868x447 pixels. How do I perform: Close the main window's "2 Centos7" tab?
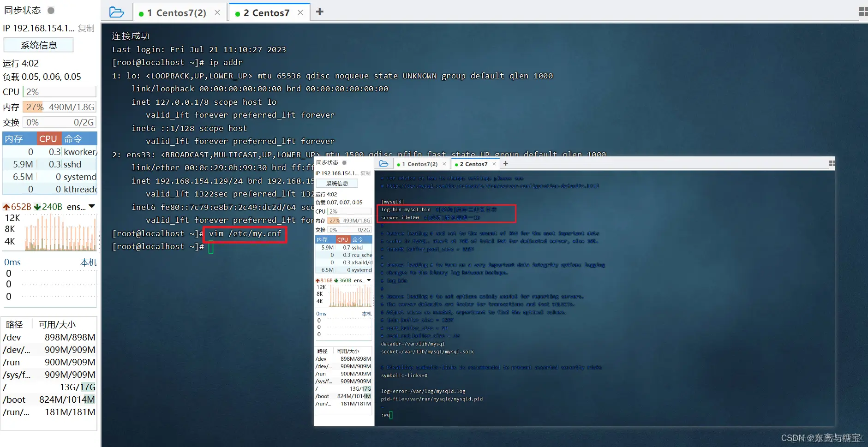coord(300,12)
